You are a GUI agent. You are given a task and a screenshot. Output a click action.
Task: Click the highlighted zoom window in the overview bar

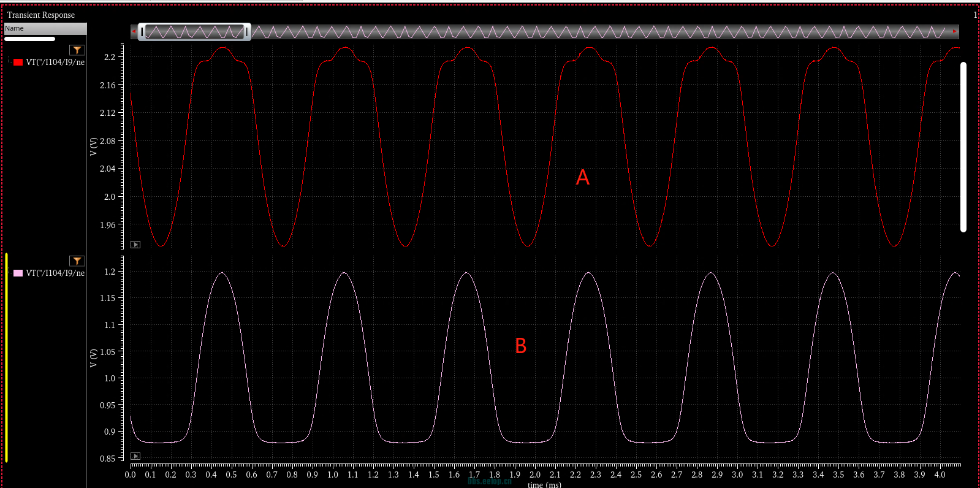pos(194,31)
